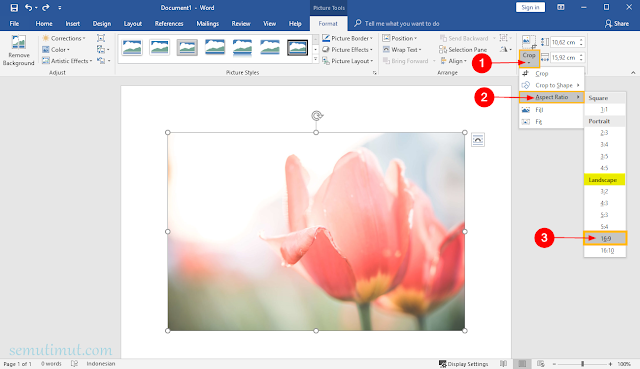Switch to Read Mode view icon

click(503, 364)
